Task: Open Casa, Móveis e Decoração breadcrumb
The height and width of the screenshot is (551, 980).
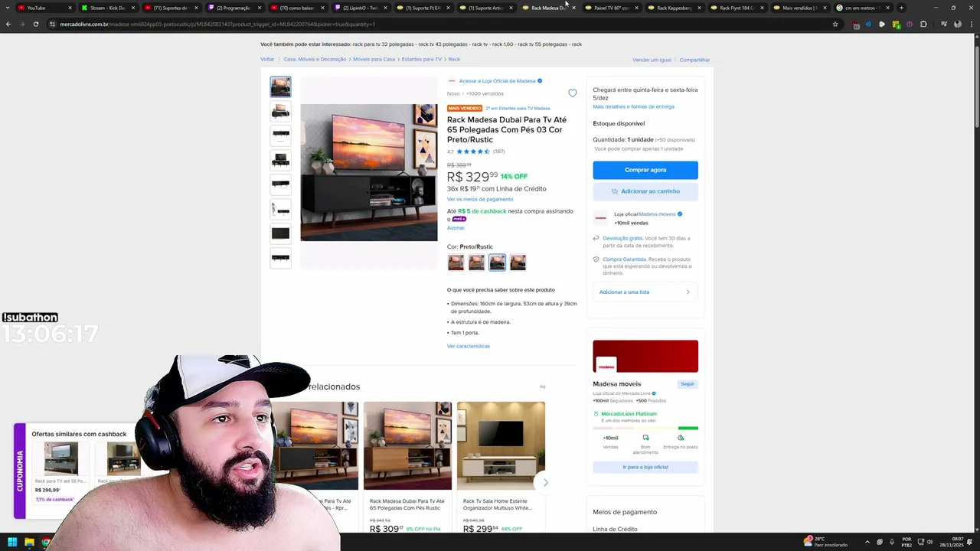Action: (315, 59)
